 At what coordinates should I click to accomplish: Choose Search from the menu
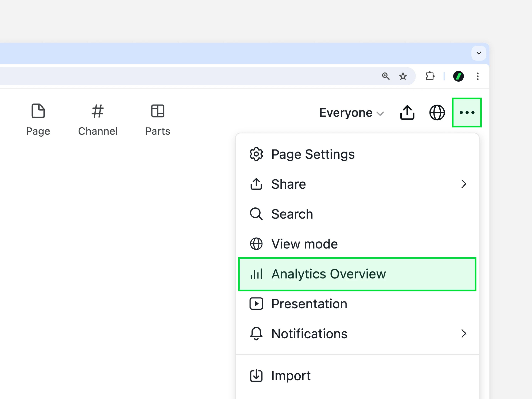tap(357, 214)
